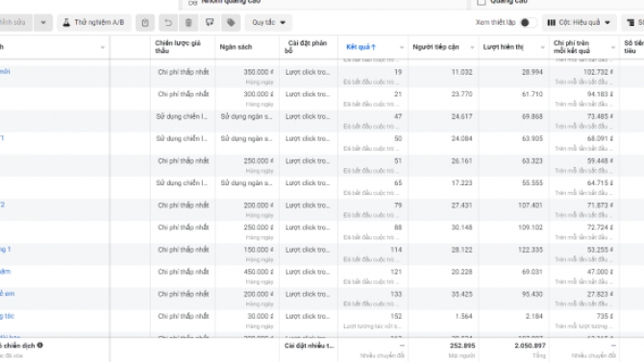Click the duplicate clipboard icon in toolbar
The image size is (644, 362).
click(145, 23)
